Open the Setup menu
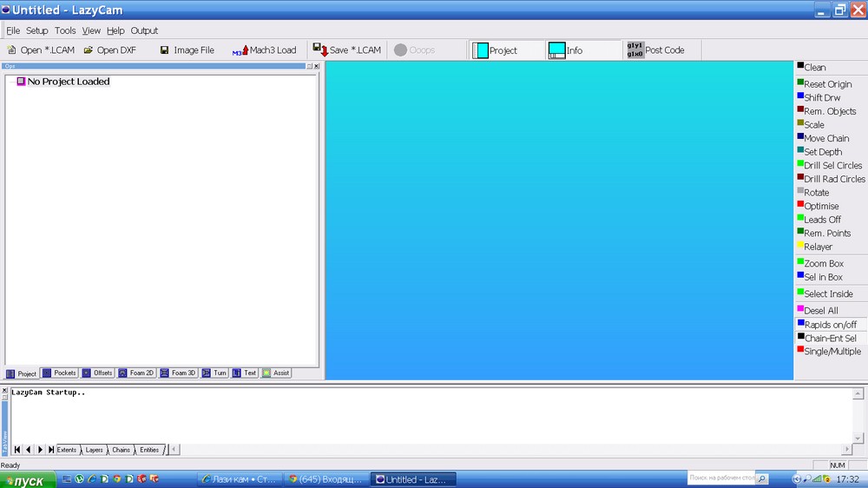 tap(37, 30)
